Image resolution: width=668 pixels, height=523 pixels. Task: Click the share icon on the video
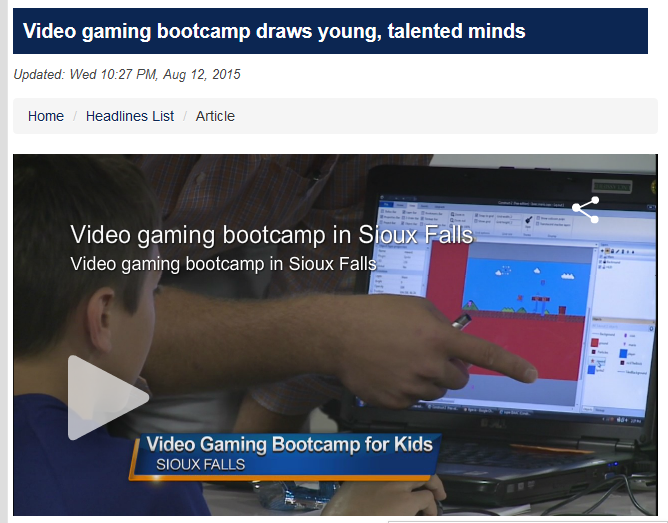586,210
